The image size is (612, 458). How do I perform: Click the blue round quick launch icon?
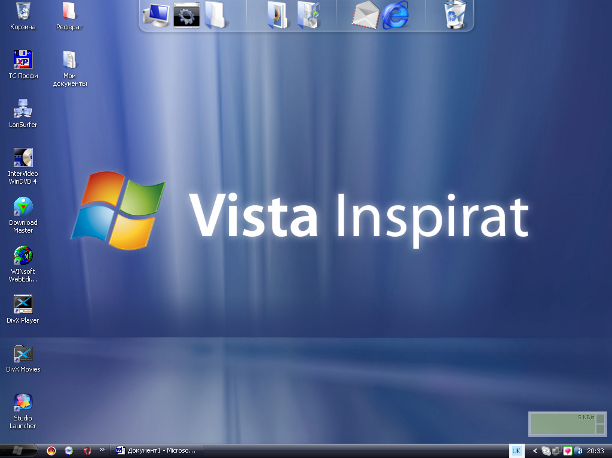[x=69, y=451]
